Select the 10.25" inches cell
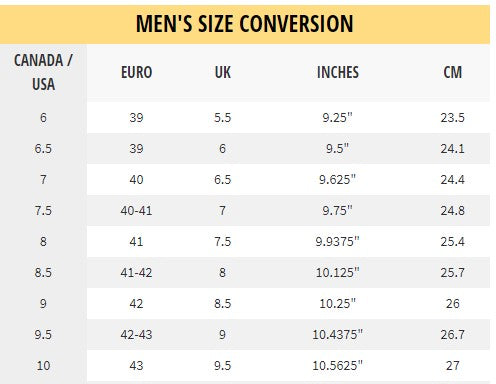The width and height of the screenshot is (496, 384). (x=337, y=304)
